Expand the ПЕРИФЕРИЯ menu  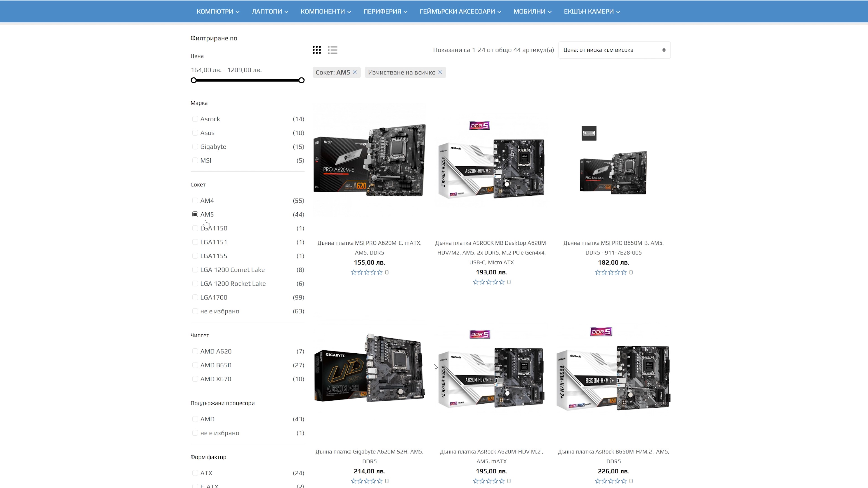[x=385, y=12]
